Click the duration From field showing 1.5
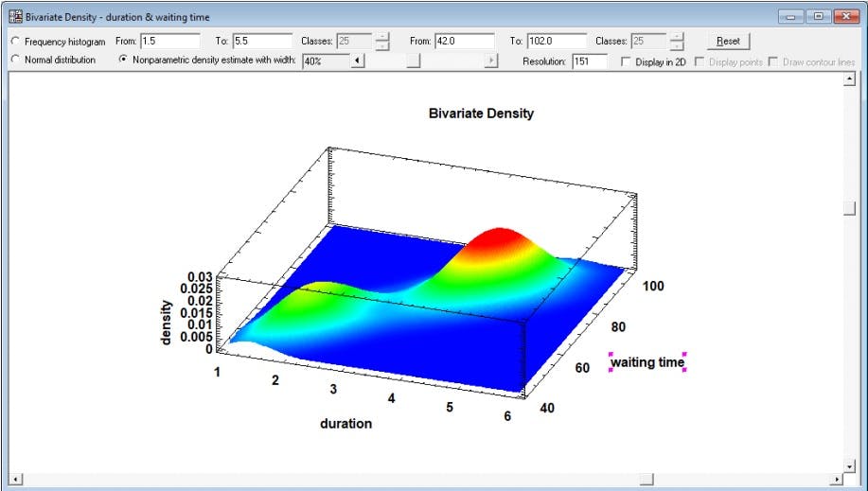Image resolution: width=868 pixels, height=491 pixels. click(x=170, y=41)
